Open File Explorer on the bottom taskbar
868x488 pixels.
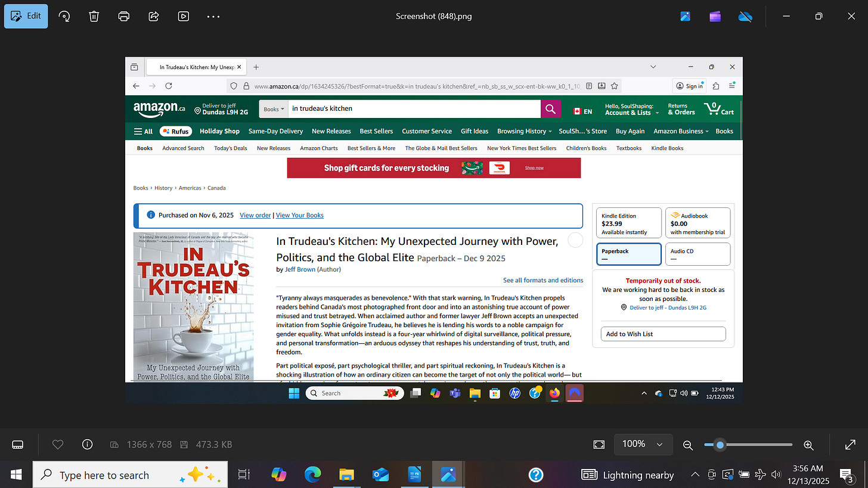coord(346,475)
